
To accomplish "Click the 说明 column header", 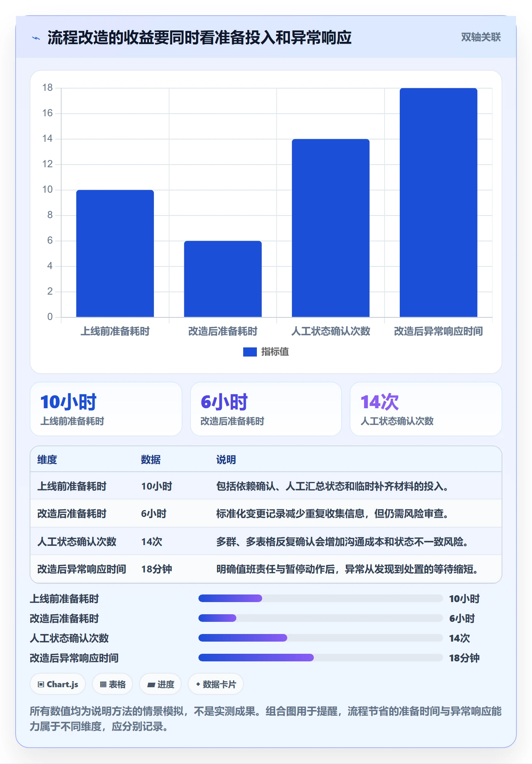I will click(226, 460).
